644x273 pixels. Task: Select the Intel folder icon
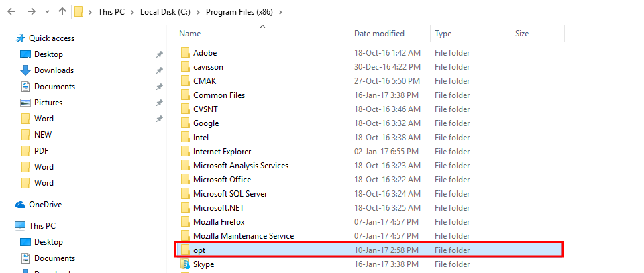coord(186,137)
